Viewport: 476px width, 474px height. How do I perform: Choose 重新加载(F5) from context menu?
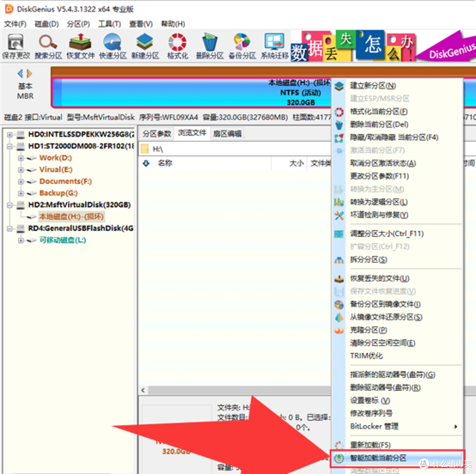point(397,445)
